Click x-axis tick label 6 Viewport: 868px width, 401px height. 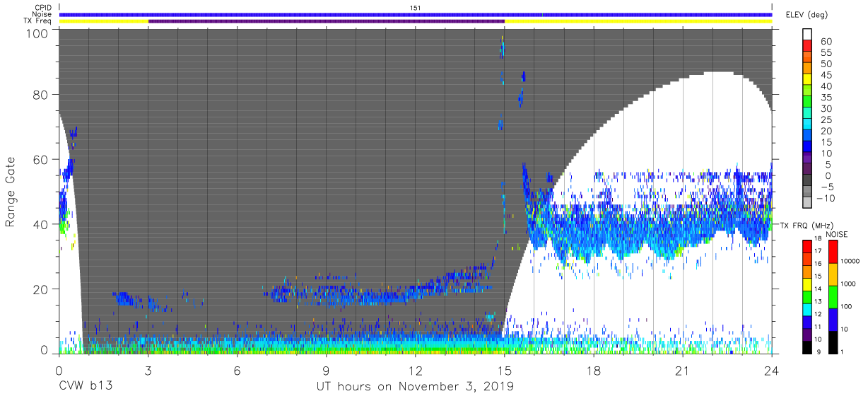(x=237, y=370)
